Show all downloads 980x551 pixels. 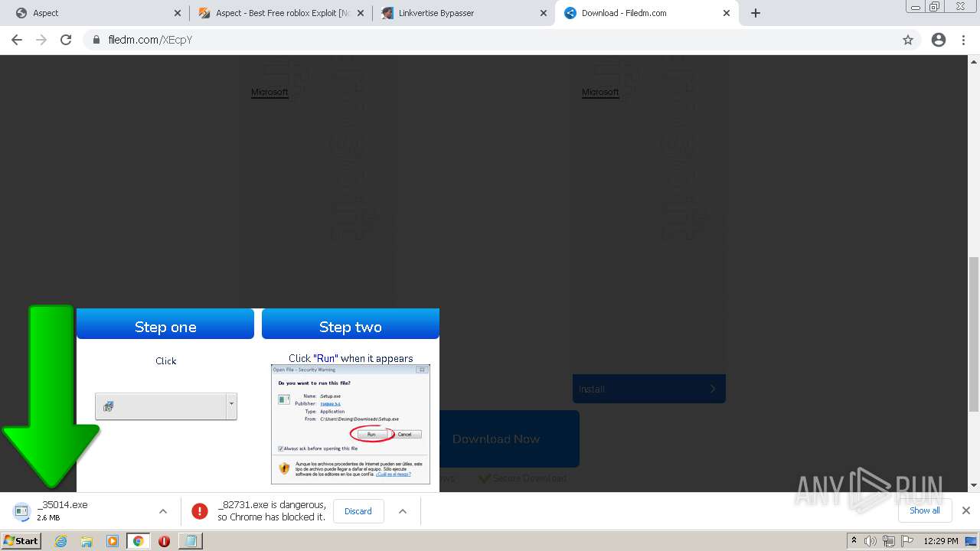924,510
